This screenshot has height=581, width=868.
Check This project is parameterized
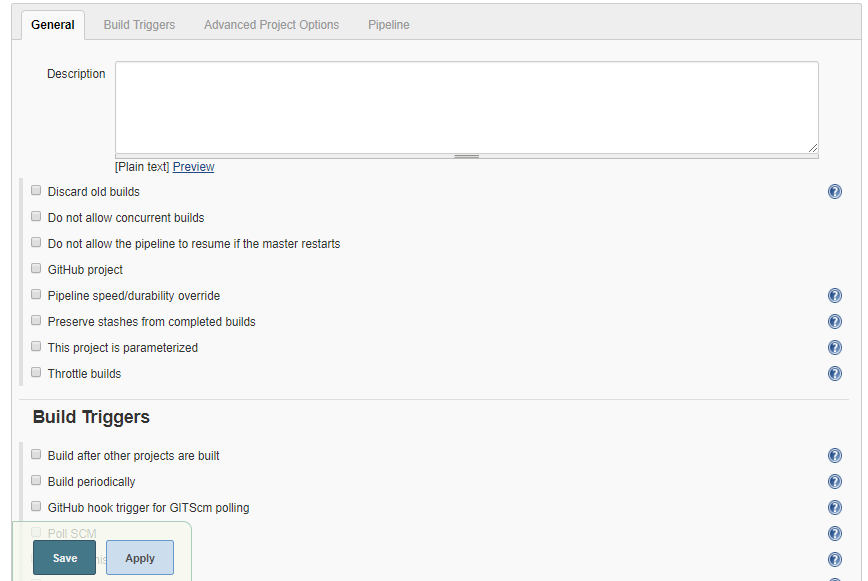point(36,346)
